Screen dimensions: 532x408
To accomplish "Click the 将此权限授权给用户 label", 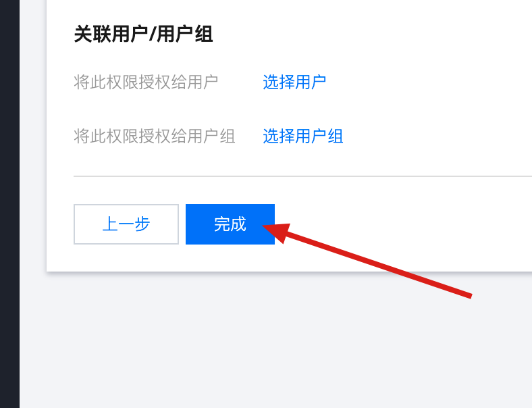I will pyautogui.click(x=146, y=82).
